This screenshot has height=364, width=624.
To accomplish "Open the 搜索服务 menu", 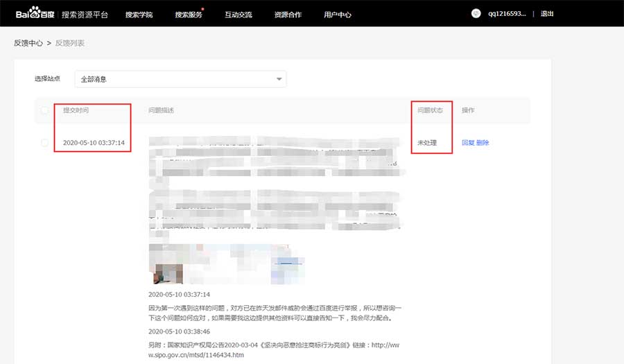I will 188,15.
